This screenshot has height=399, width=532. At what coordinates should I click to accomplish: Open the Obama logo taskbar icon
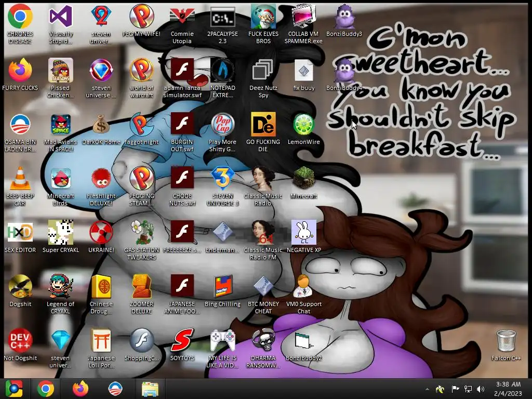(x=115, y=389)
